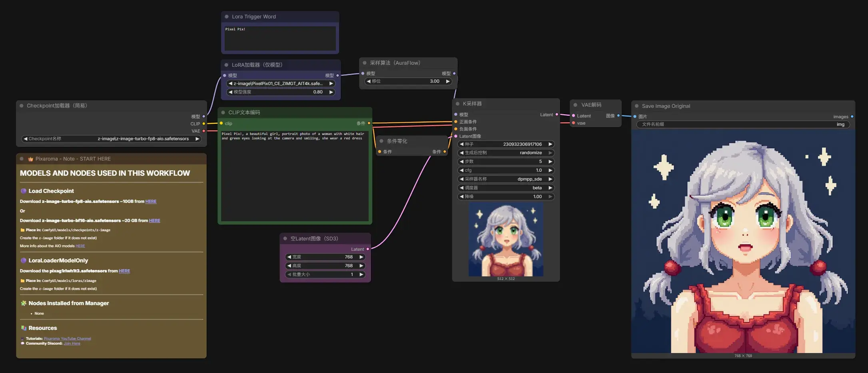Image resolution: width=868 pixels, height=373 pixels.
Task: Open HERE link for bf16-aio checkpoint
Action: (154, 221)
